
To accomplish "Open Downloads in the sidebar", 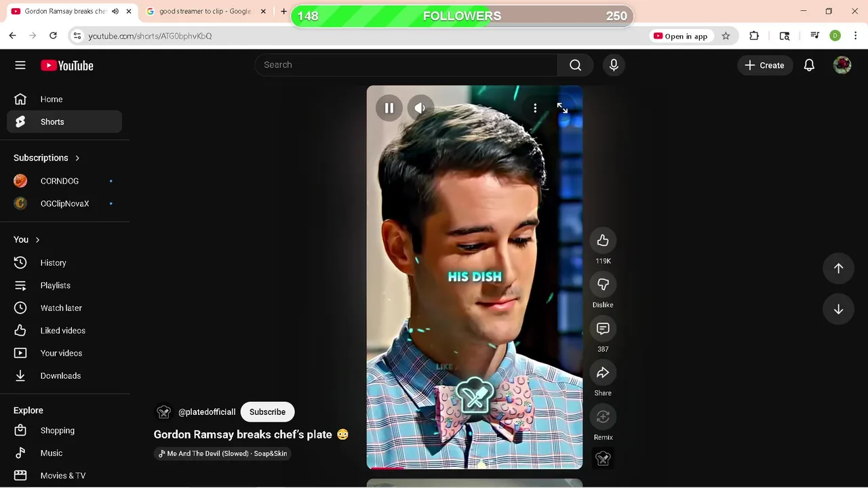I will [x=64, y=375].
